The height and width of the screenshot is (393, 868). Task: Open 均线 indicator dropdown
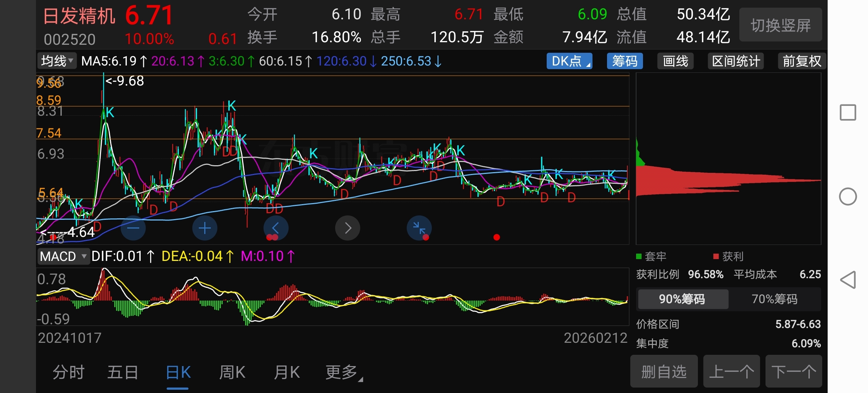point(57,61)
